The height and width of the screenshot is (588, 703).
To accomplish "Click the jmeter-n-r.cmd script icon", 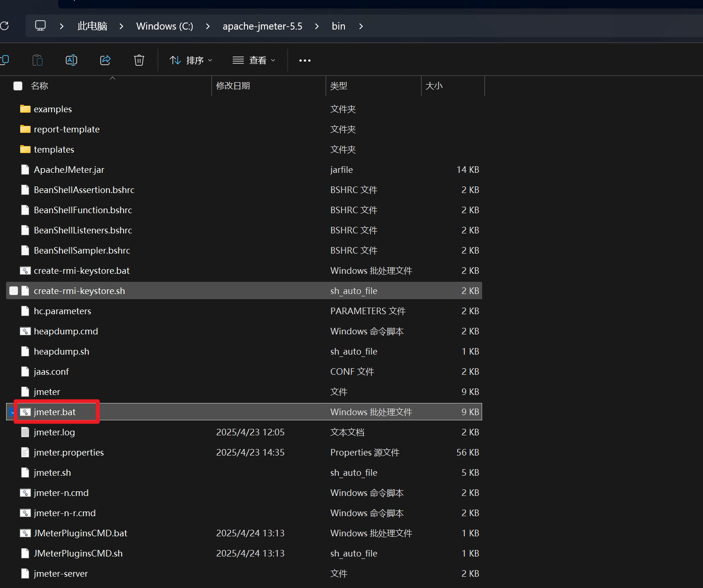I will pos(25,513).
